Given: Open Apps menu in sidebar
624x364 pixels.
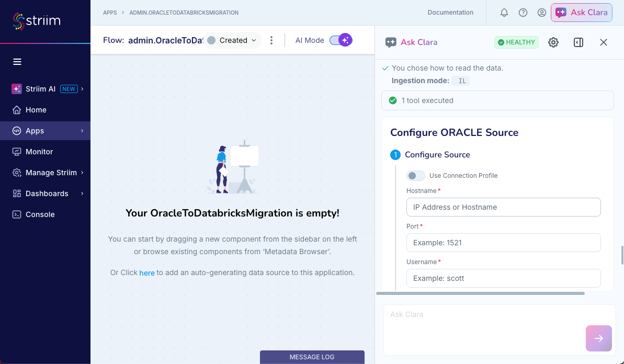Looking at the screenshot, I should point(45,130).
